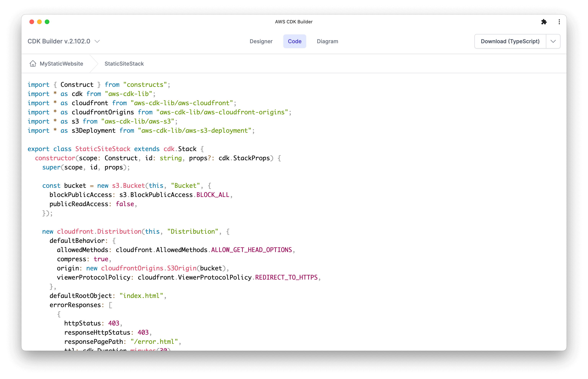
Task: Click the StaticSiteStack class name in code
Action: tap(103, 149)
